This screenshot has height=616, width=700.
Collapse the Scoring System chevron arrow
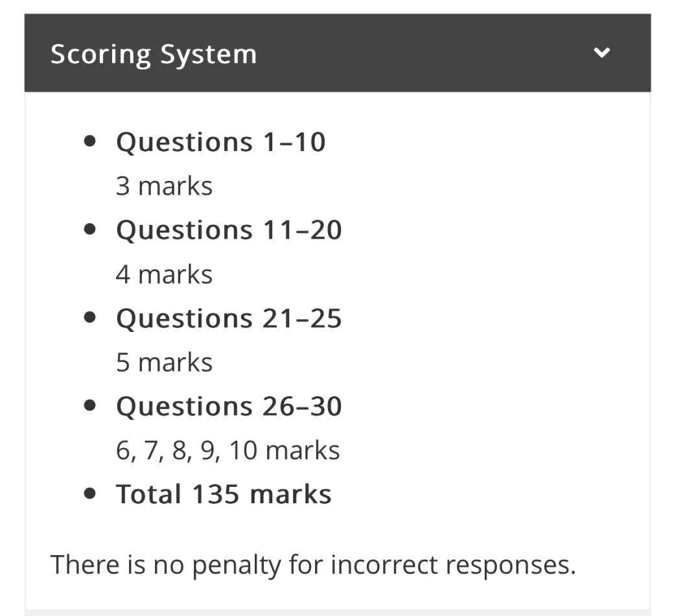tap(601, 53)
